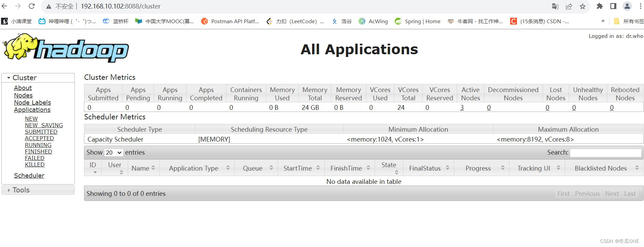Open the browser three-dot menu
The image size is (644, 247).
(x=641, y=6)
